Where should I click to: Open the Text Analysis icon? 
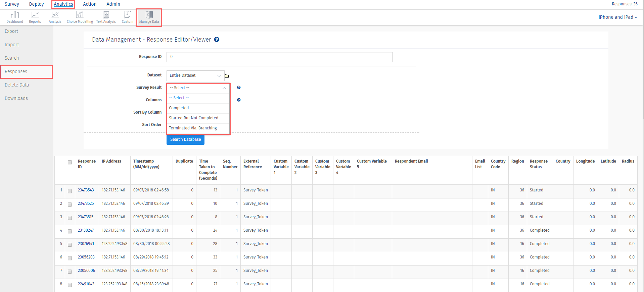click(106, 15)
